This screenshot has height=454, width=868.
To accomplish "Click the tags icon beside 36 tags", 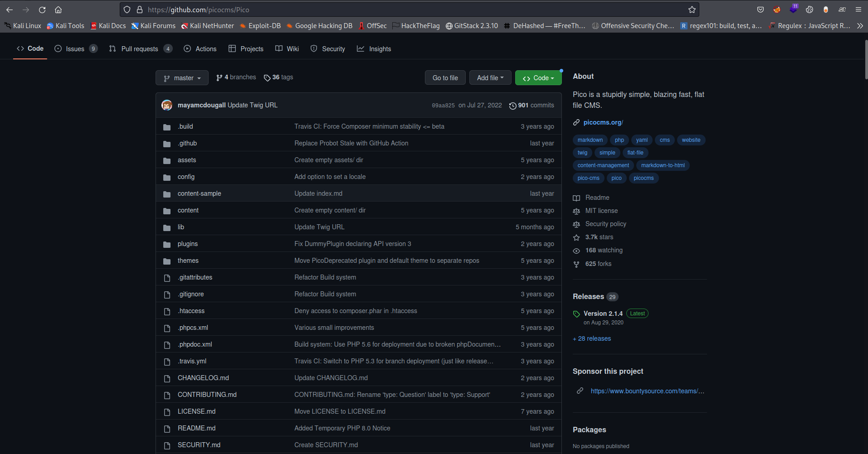I will (267, 78).
